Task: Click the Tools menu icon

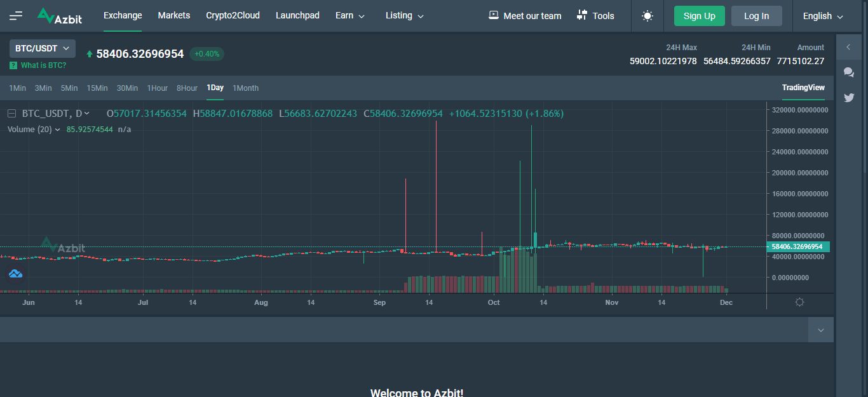Action: point(582,15)
